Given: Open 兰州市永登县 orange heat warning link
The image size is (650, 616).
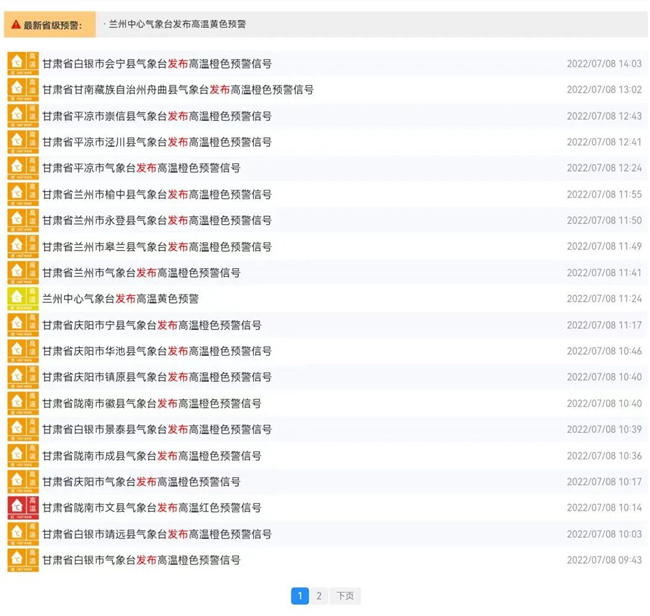Looking at the screenshot, I should 156,220.
